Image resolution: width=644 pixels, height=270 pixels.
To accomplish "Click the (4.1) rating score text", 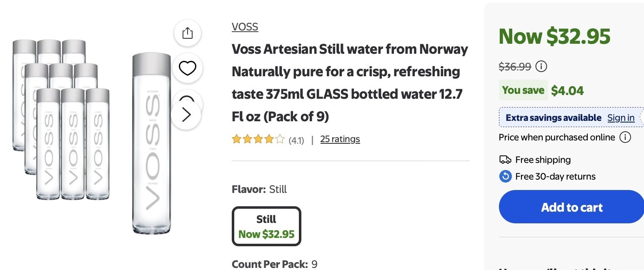I will point(296,140).
